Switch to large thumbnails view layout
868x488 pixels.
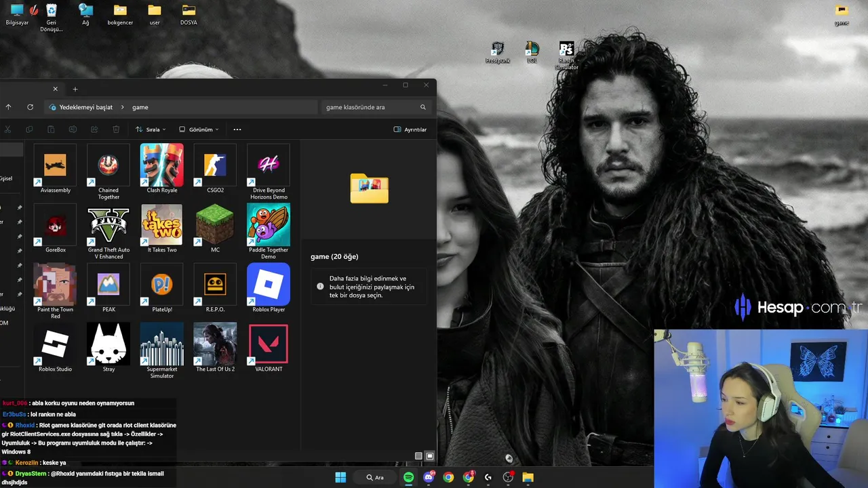pyautogui.click(x=429, y=456)
